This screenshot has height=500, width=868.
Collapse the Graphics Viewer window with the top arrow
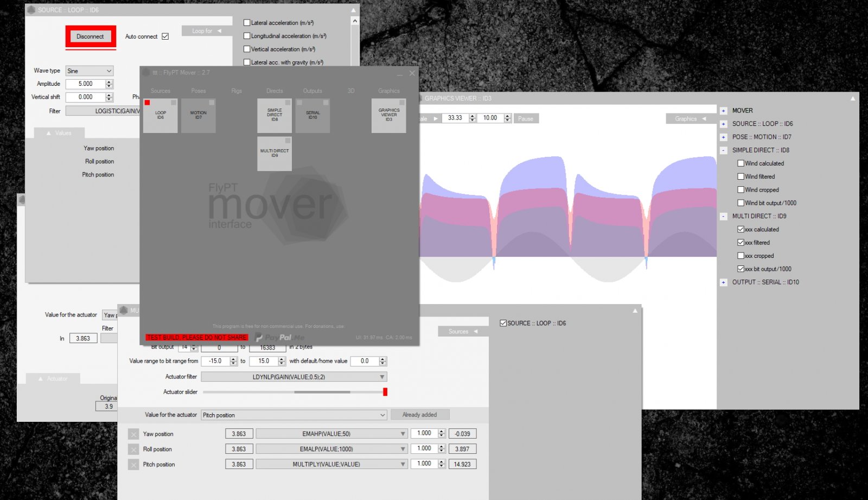[x=853, y=98]
